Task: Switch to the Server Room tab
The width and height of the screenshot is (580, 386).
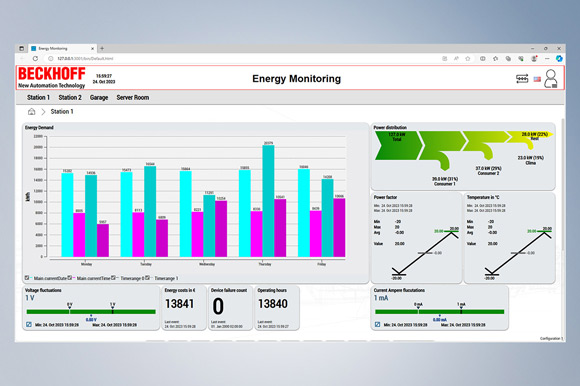Action: click(x=133, y=98)
